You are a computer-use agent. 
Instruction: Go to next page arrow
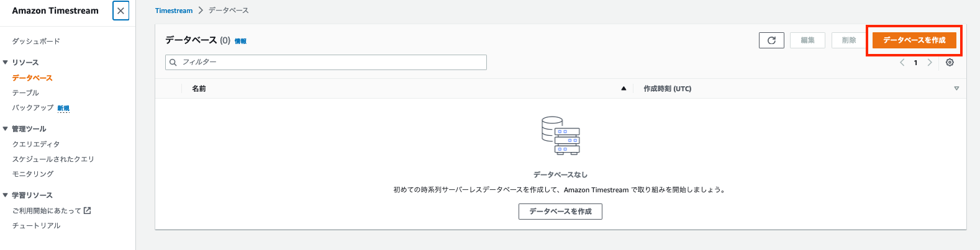pos(930,63)
